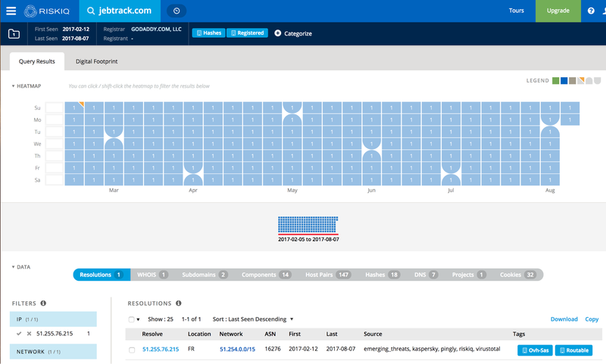This screenshot has width=606, height=364.
Task: Click the GODADDY.COM, LLC registrar text
Action: coord(156,29)
